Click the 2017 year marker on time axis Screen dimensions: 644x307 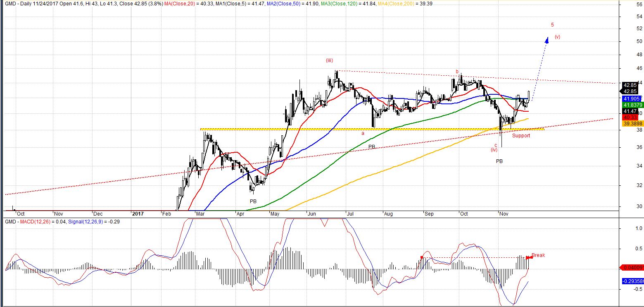(138, 214)
